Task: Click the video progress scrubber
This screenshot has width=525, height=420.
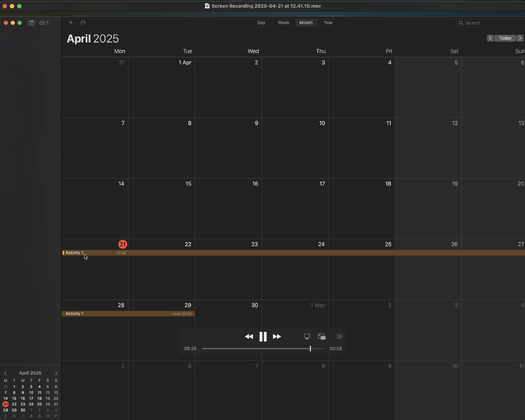Action: tap(310, 348)
